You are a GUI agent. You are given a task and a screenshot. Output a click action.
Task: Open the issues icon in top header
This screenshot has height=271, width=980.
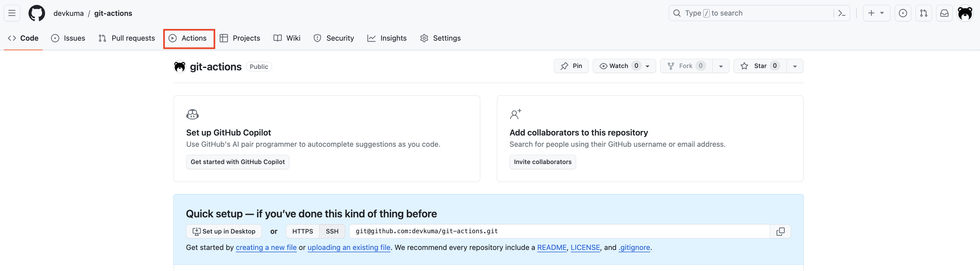click(x=902, y=13)
